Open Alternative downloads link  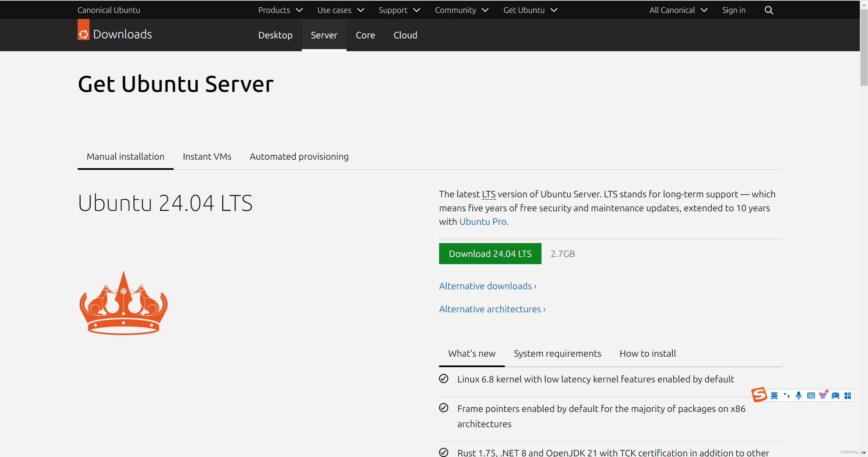tap(487, 286)
